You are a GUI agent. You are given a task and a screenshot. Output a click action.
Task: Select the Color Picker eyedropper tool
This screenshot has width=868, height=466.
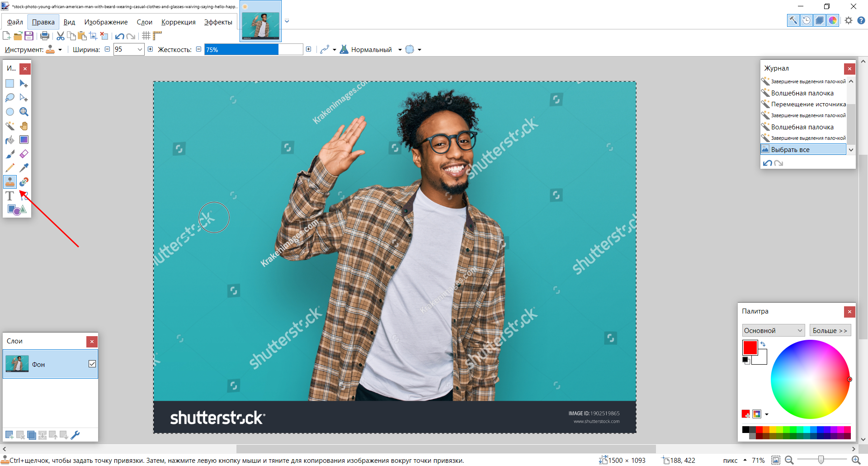pos(24,168)
